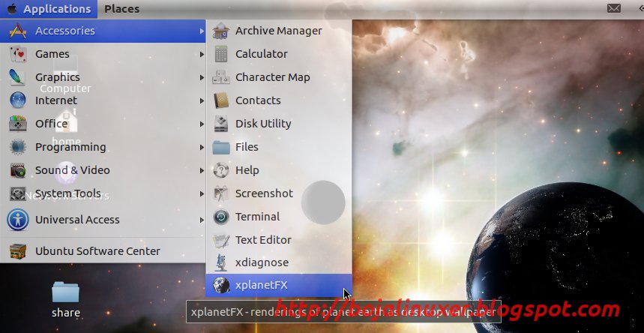
Task: Click the xplanetFX globe icon
Action: click(221, 285)
